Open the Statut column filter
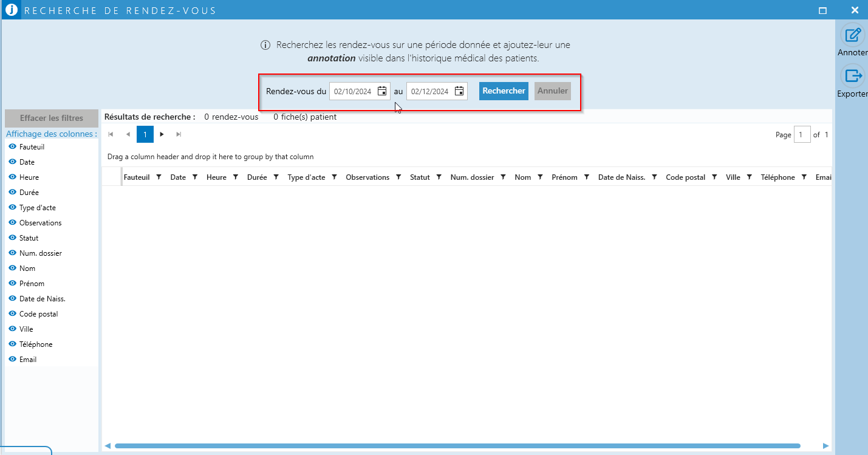Screen dimensions: 868x455 439,177
